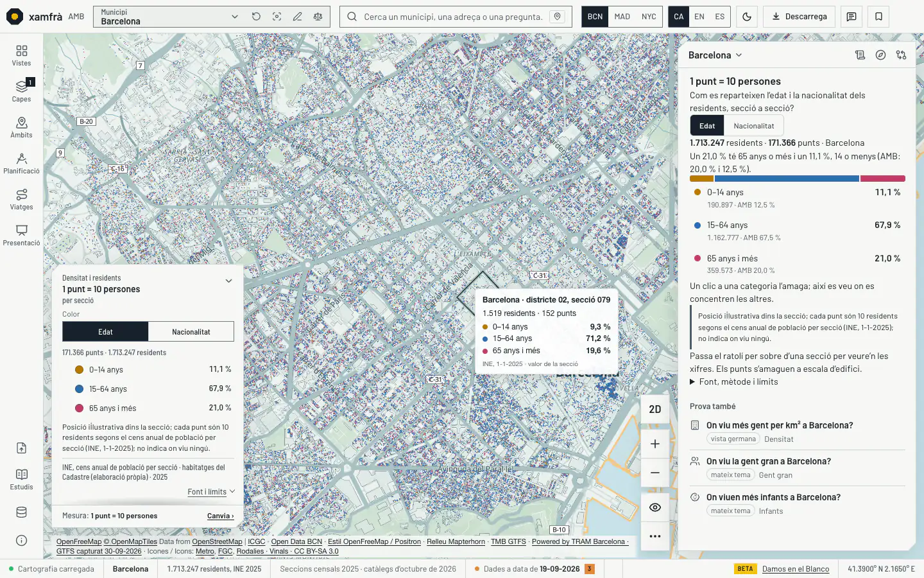Screen dimensions: 924x578
Task: Open the Capes layers panel
Action: pos(21,91)
